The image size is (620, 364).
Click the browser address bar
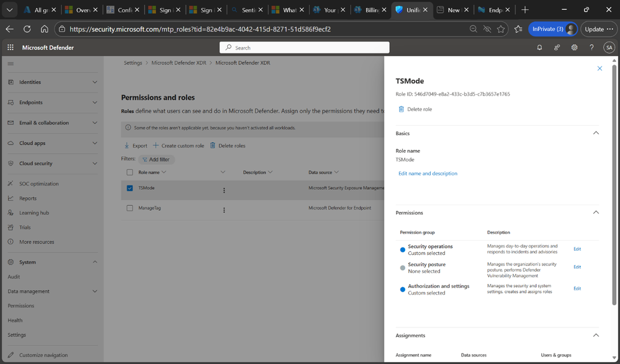coord(248,29)
